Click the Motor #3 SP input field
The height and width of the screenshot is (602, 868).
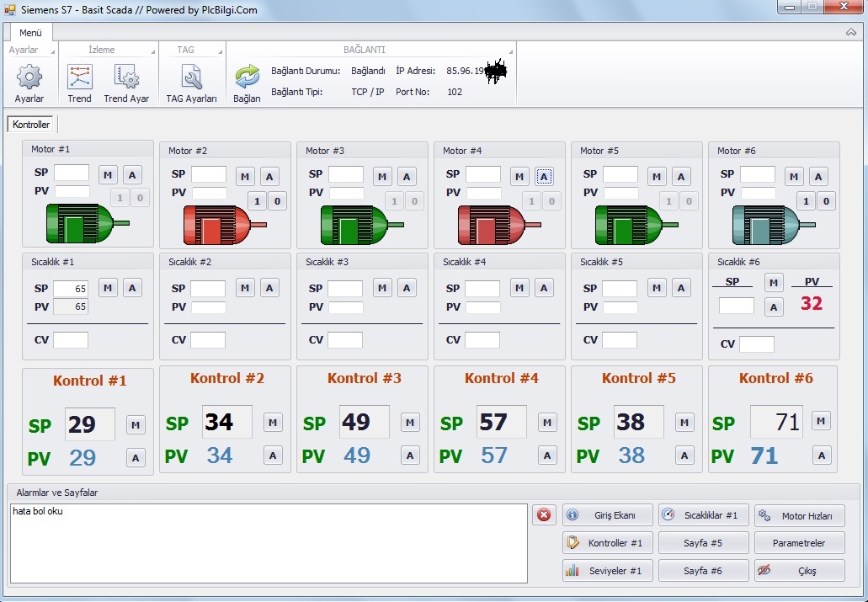346,174
